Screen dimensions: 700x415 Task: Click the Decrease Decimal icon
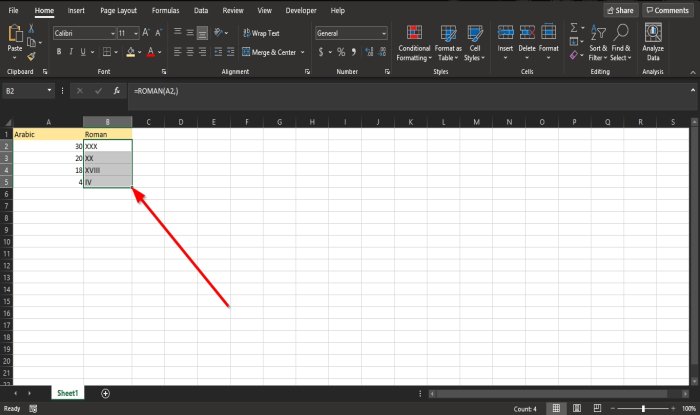(x=382, y=52)
